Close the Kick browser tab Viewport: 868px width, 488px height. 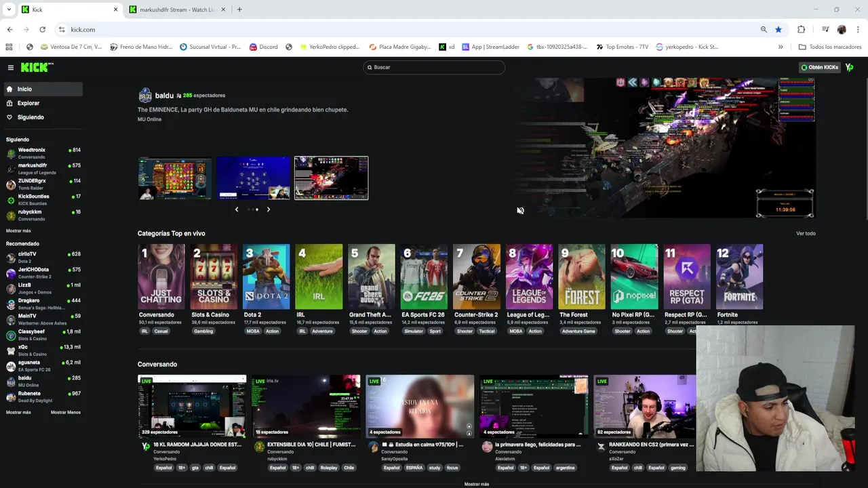point(115,9)
